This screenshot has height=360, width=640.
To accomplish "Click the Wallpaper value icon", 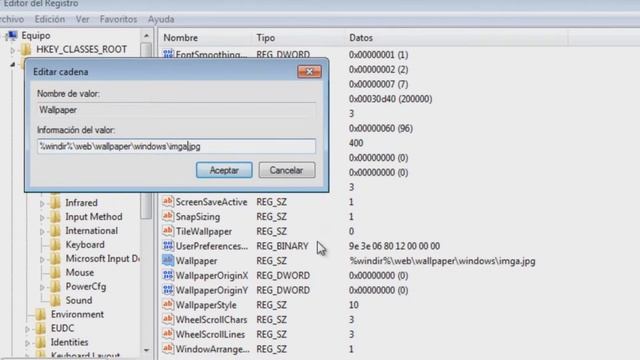I will tap(168, 260).
